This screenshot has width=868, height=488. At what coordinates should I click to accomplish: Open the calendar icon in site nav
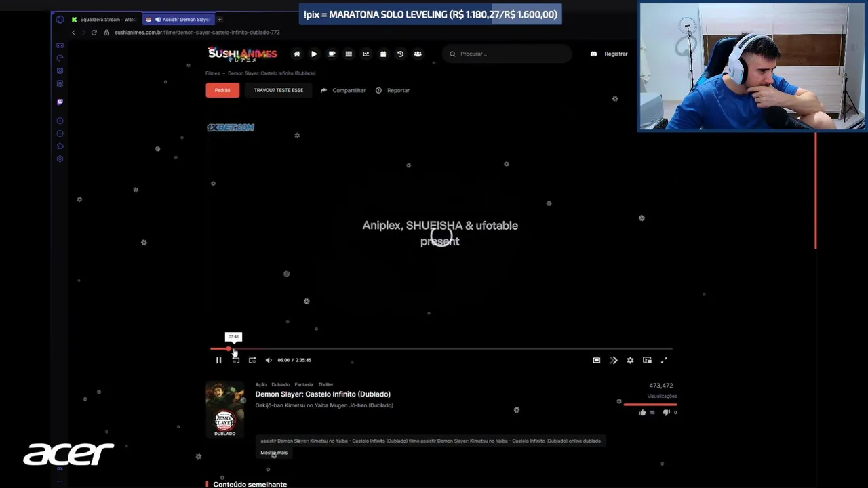pos(383,54)
